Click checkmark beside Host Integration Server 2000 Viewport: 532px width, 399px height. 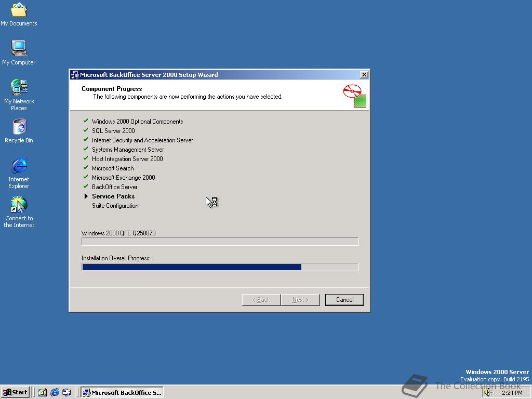click(86, 158)
